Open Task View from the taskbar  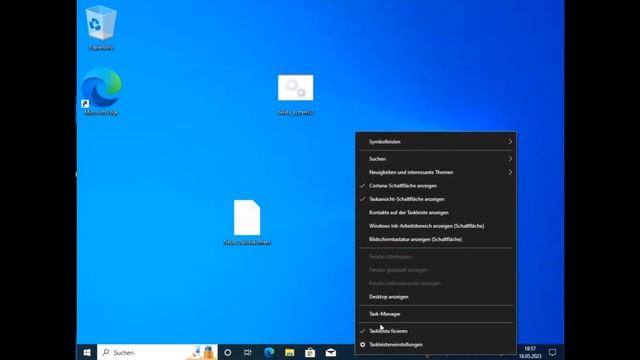pos(248,352)
